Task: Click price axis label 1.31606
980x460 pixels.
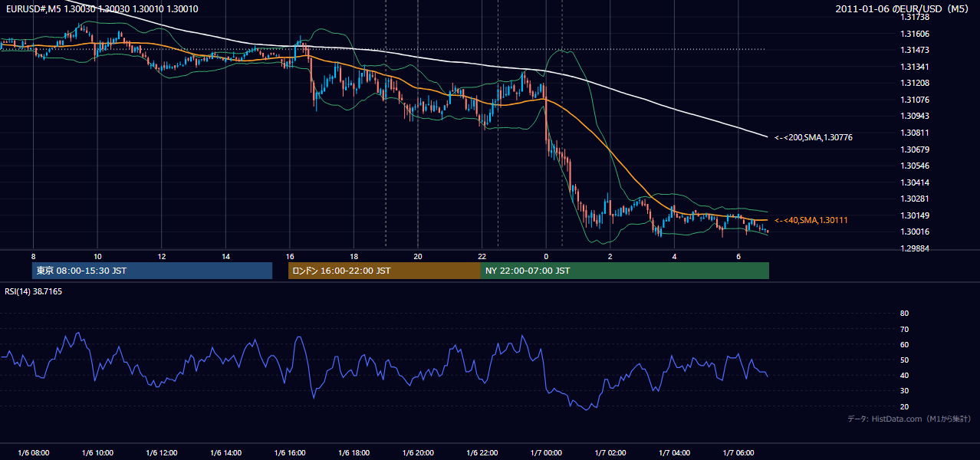Action: 914,34
